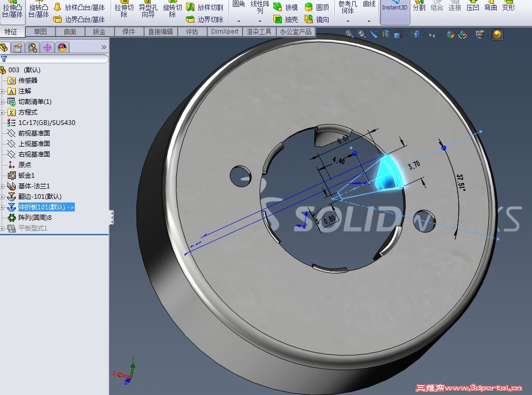Click the Shell (抽壳) tool
The image size is (532, 395).
pos(285,20)
